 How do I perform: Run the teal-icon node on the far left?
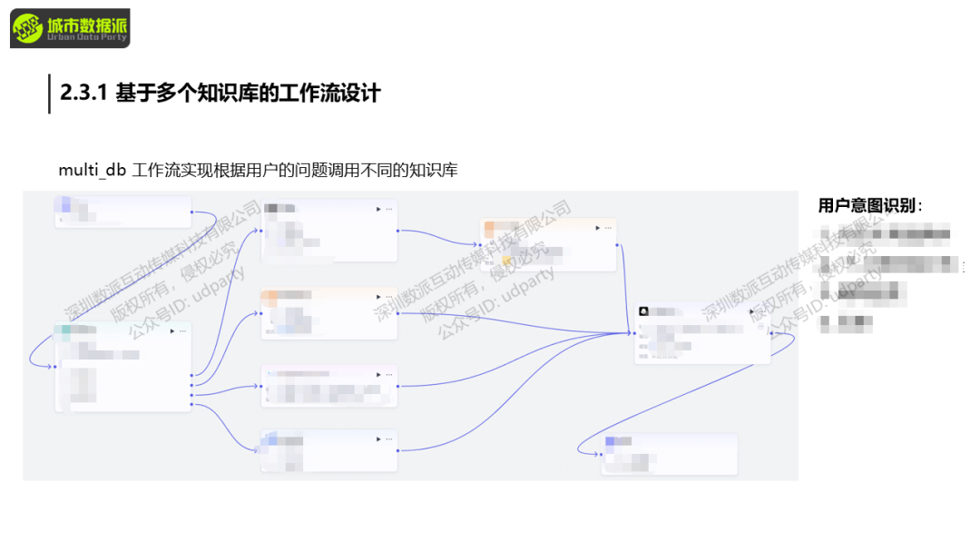point(171,331)
